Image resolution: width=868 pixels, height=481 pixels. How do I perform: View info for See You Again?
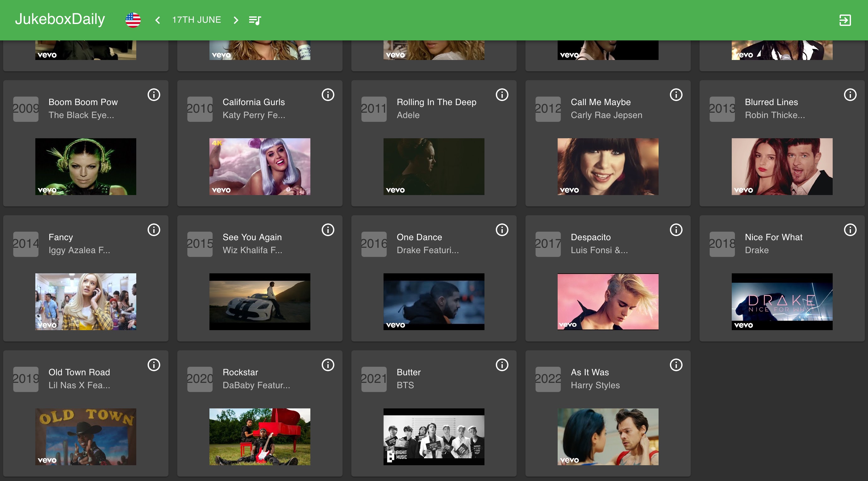pos(327,230)
